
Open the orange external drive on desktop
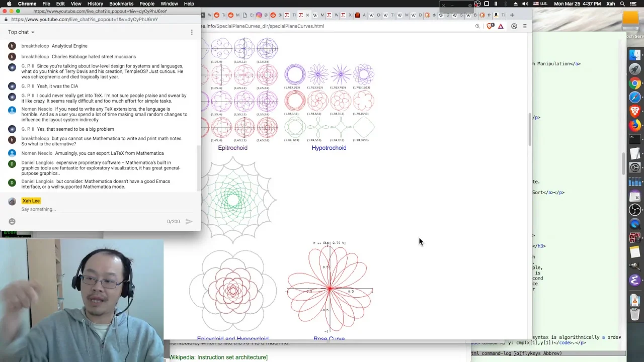[x=630, y=21]
